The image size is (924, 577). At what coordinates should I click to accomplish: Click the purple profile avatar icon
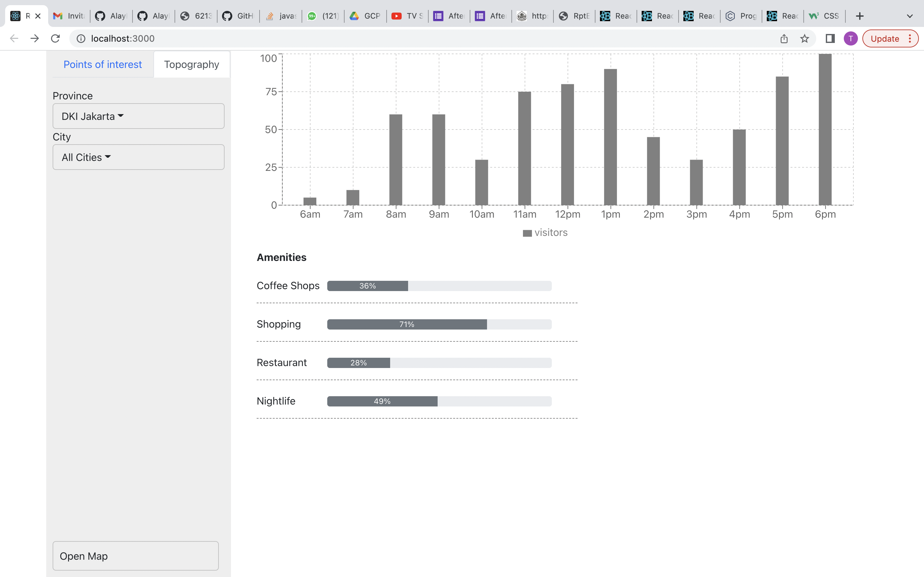pyautogui.click(x=850, y=38)
